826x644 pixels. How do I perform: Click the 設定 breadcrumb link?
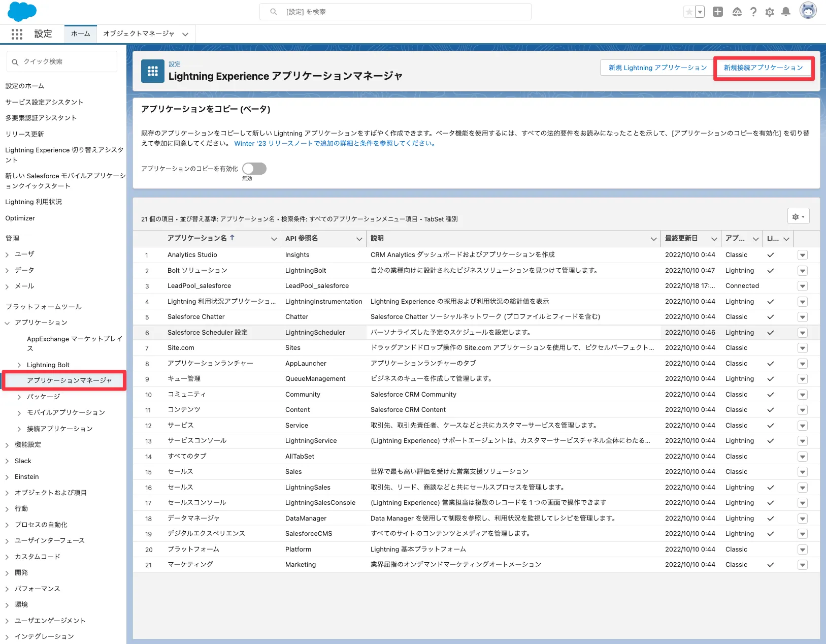click(x=175, y=64)
